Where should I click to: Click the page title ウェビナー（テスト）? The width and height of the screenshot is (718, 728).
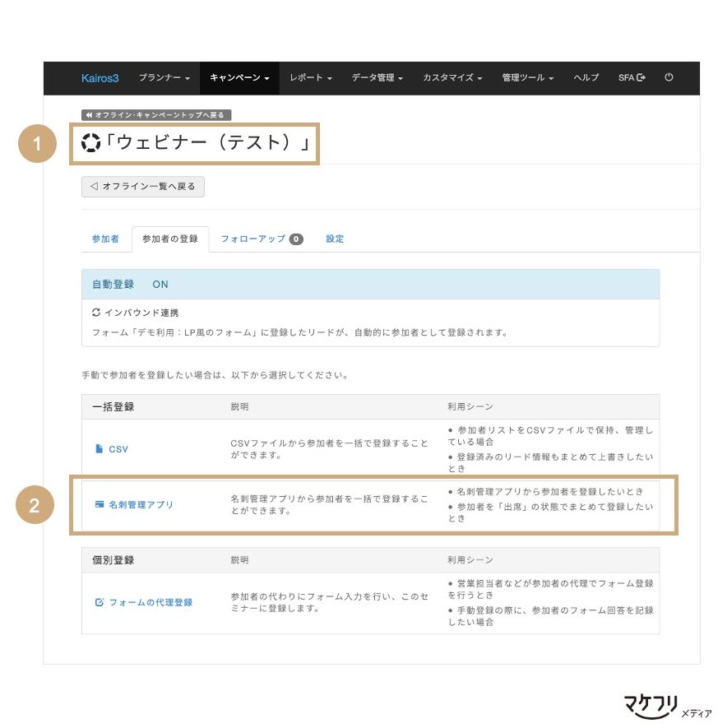[x=208, y=142]
